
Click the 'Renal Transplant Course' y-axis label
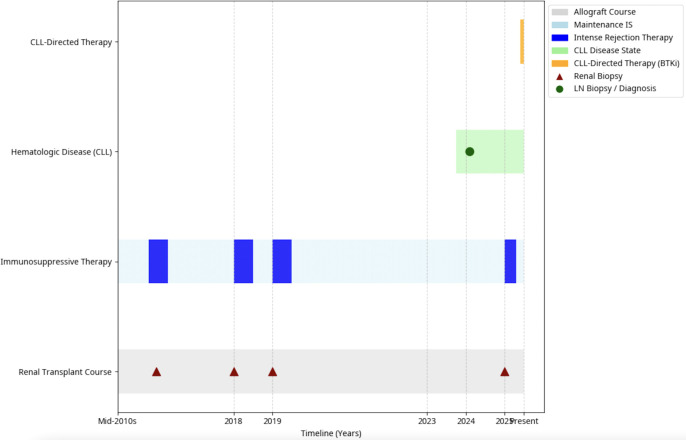tap(65, 372)
